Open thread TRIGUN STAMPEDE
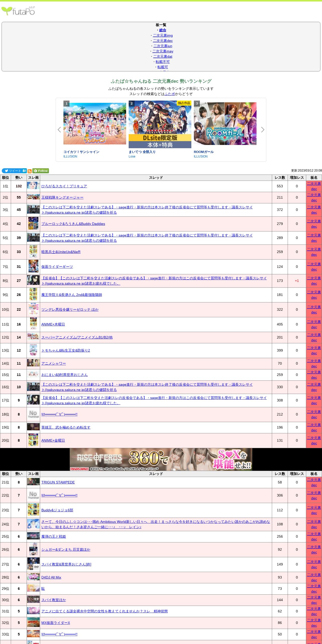This screenshot has width=322, height=644. (x=58, y=482)
